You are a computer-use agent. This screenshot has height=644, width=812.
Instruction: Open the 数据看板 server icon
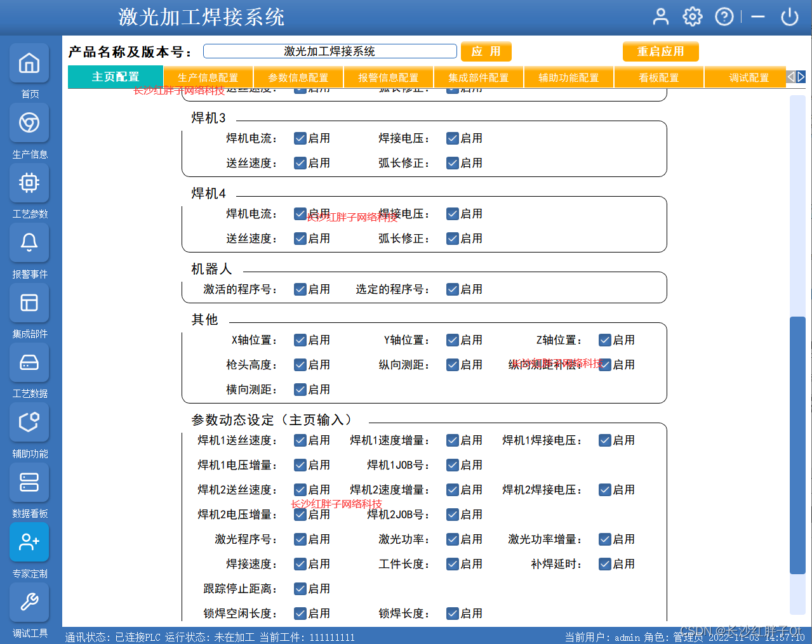(x=29, y=482)
